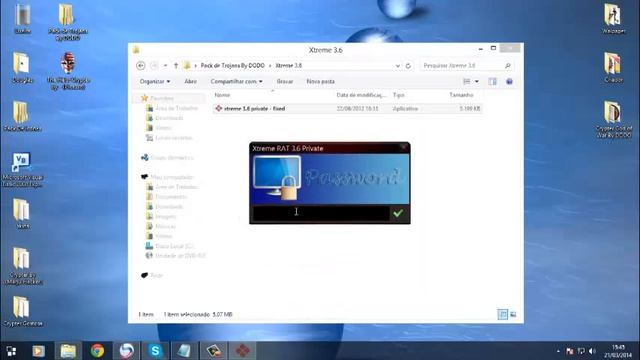Switch to details view in status bar
The height and width of the screenshot is (360, 640).
coord(502,314)
